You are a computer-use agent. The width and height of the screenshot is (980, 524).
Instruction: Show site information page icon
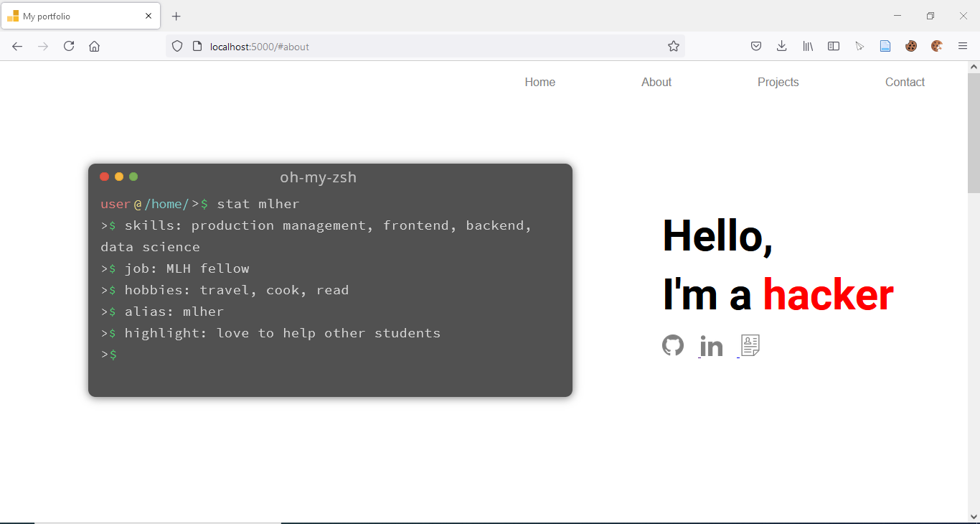point(197,46)
